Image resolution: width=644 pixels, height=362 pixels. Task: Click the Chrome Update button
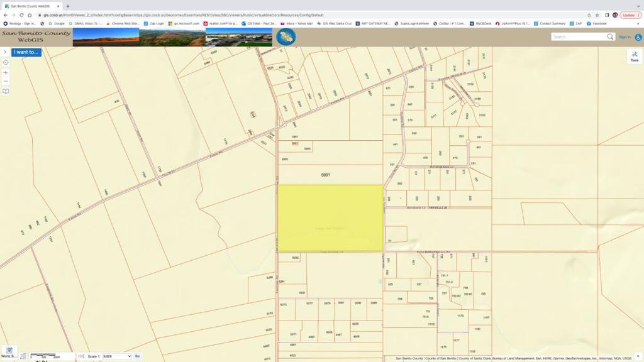click(x=630, y=15)
